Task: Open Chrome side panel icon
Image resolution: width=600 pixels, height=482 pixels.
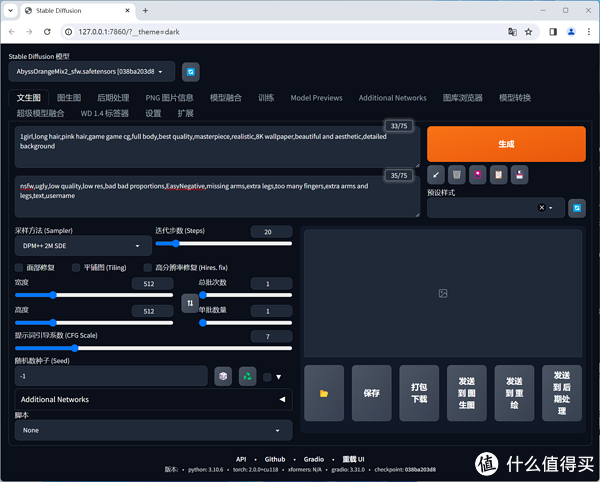Action: [x=553, y=32]
